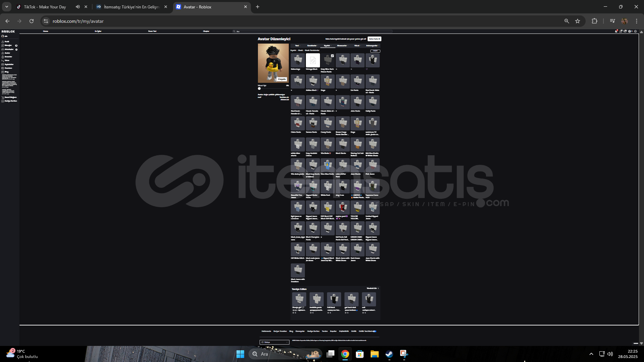Open the Kıyafet dropdown tab
Viewport: 644px width, 362px height.
[327, 46]
